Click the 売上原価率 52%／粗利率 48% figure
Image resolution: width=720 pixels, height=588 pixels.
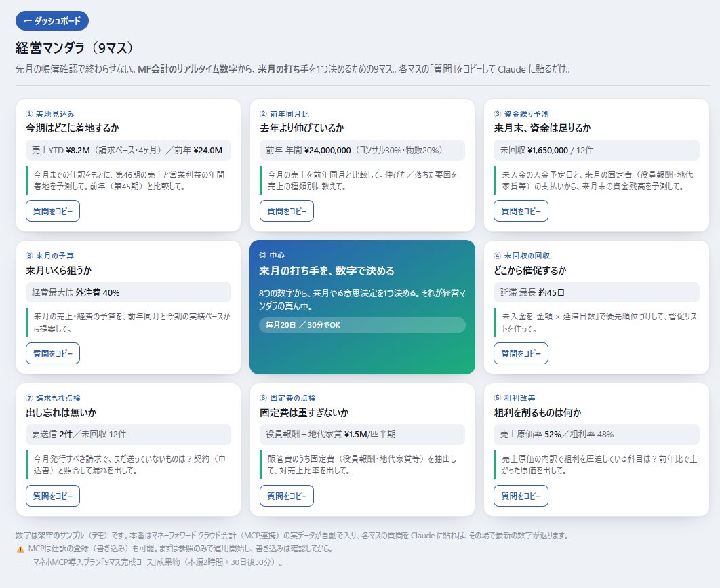(x=597, y=435)
